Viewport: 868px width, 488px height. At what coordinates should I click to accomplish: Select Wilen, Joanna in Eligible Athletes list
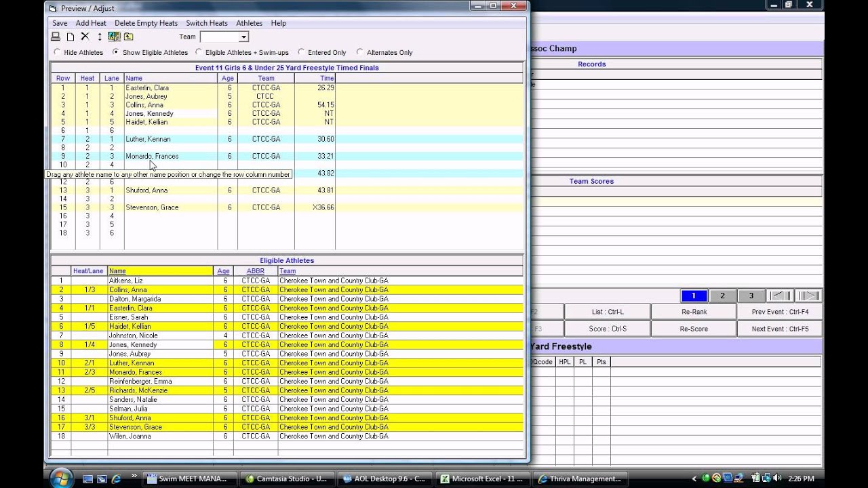(130, 436)
